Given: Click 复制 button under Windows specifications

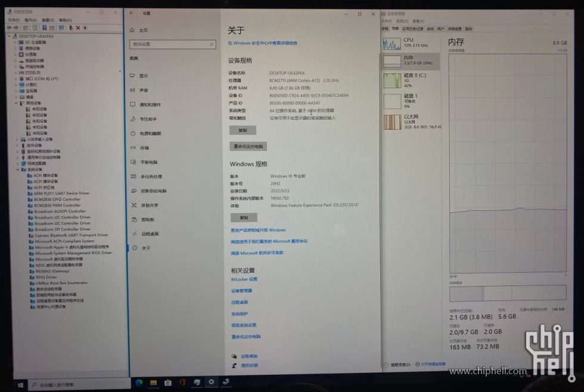Looking at the screenshot, I should tap(244, 217).
